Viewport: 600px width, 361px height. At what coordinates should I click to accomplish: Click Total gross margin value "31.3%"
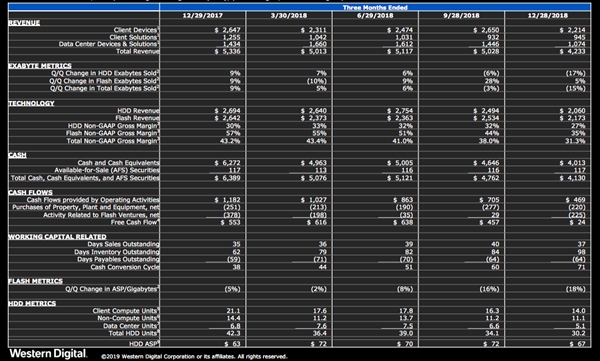click(575, 141)
